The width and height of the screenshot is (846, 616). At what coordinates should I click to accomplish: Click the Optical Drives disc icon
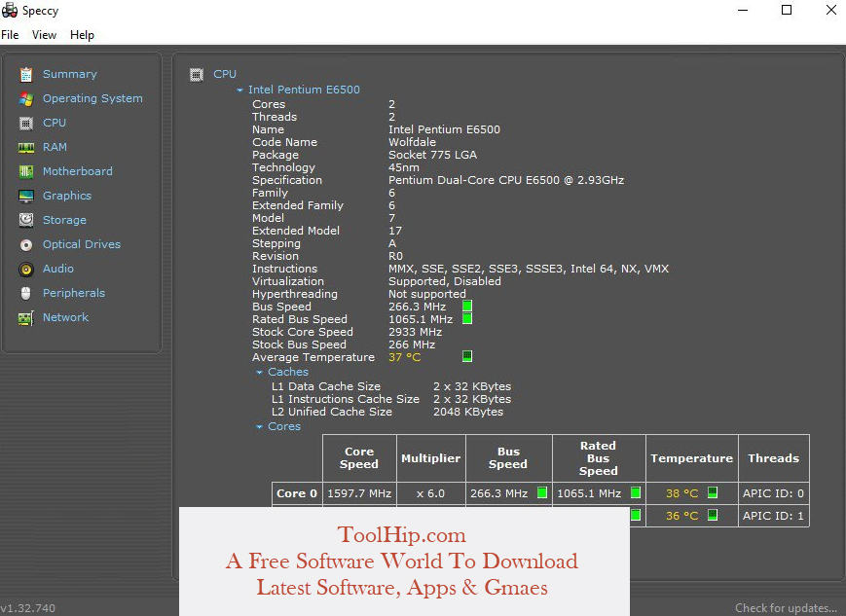point(26,245)
